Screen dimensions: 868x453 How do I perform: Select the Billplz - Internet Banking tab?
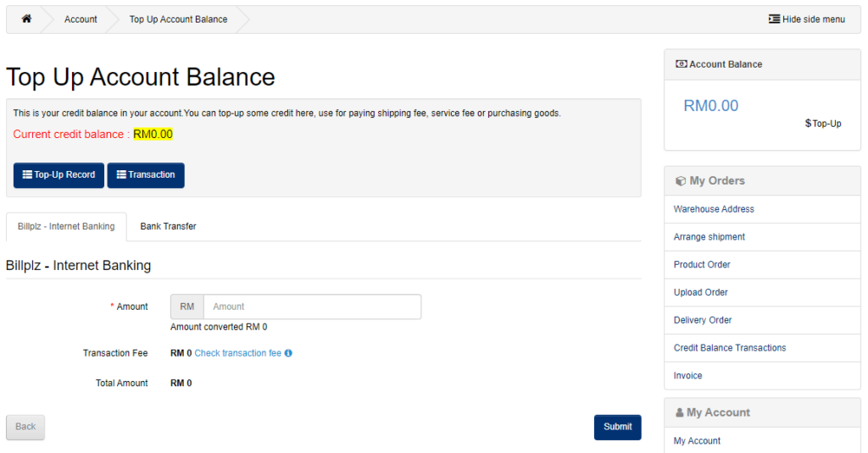(66, 226)
